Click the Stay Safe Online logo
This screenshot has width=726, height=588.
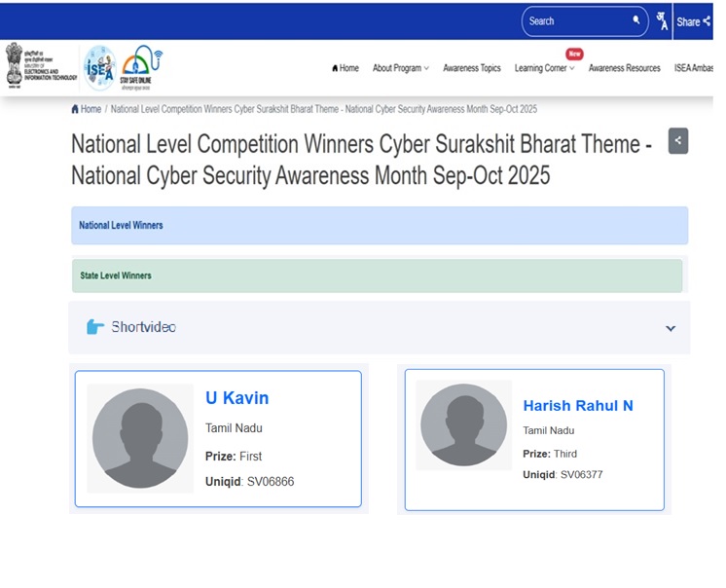pos(140,67)
